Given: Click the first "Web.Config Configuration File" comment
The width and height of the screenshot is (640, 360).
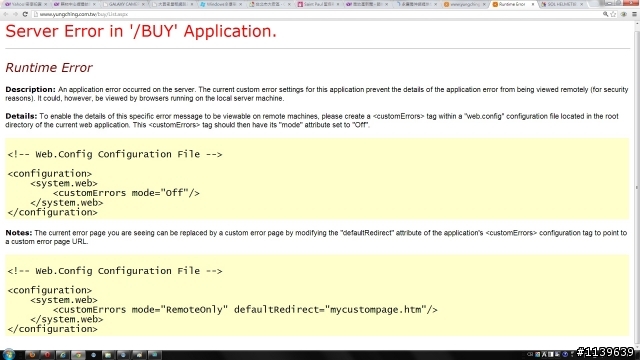Looking at the screenshot, I should click(x=115, y=154).
